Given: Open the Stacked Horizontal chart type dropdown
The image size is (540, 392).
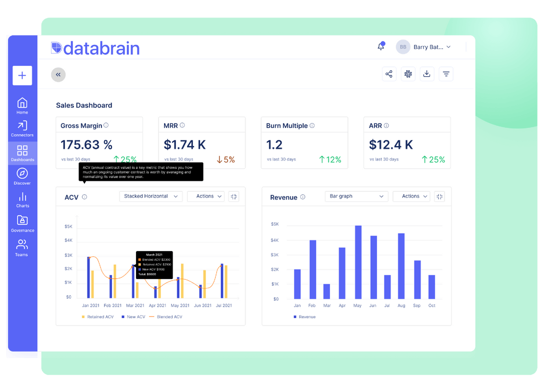Looking at the screenshot, I should point(150,196).
